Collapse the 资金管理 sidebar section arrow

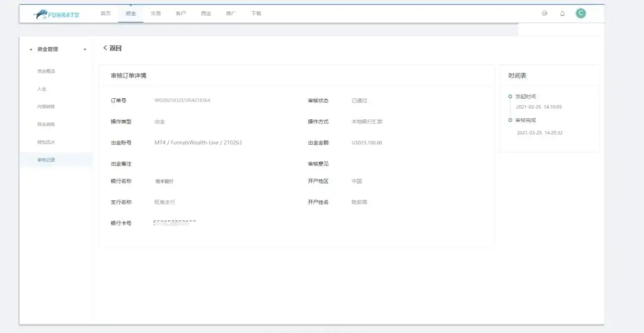[85, 49]
